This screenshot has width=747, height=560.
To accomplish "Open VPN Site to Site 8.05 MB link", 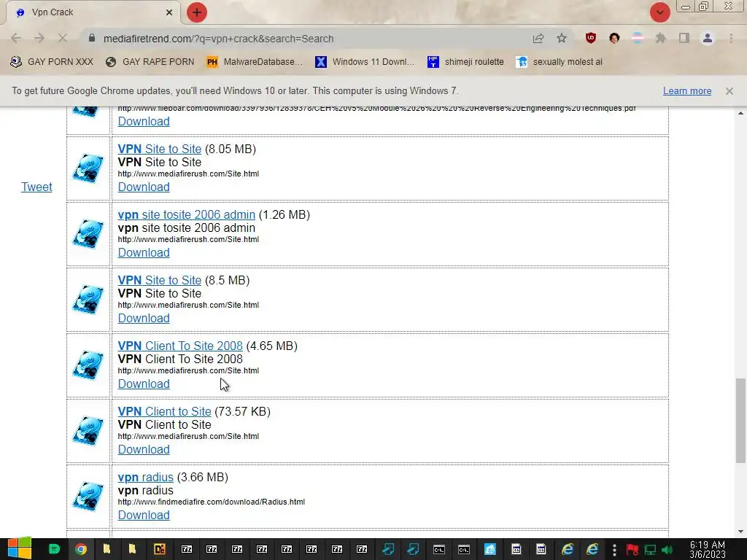I will click(160, 149).
